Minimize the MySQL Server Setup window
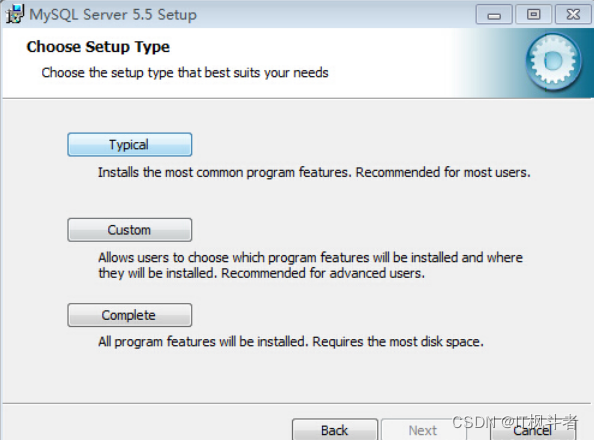The width and height of the screenshot is (594, 440). (494, 15)
